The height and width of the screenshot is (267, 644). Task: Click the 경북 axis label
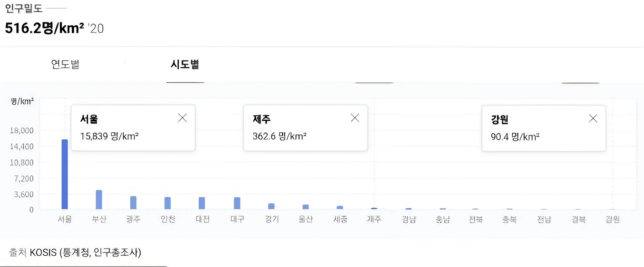point(578,220)
